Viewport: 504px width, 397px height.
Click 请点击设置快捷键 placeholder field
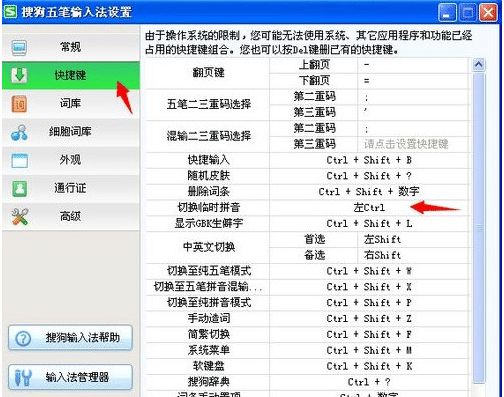pyautogui.click(x=413, y=144)
